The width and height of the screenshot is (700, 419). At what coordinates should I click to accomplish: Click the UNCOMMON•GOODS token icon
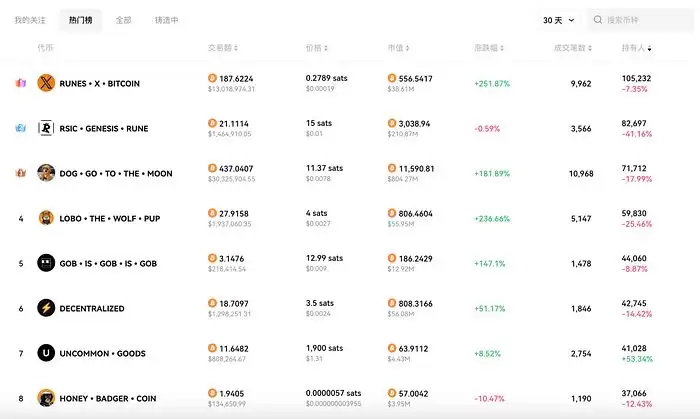pyautogui.click(x=45, y=353)
